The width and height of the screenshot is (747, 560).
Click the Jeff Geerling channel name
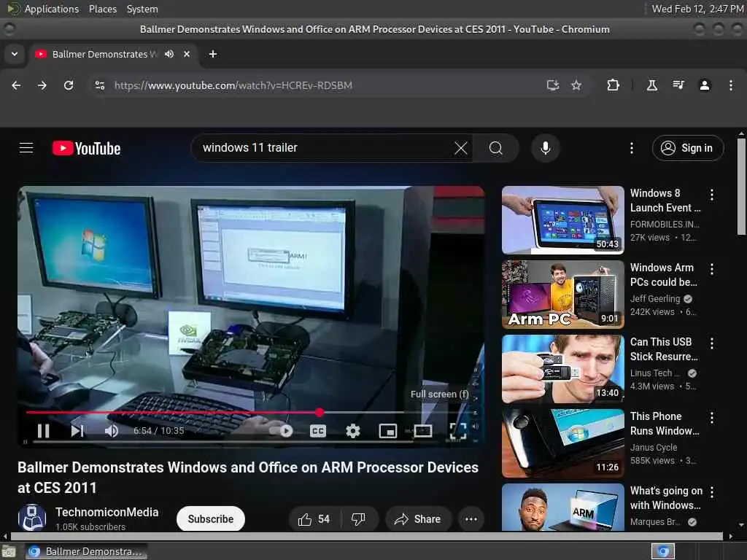[654, 298]
